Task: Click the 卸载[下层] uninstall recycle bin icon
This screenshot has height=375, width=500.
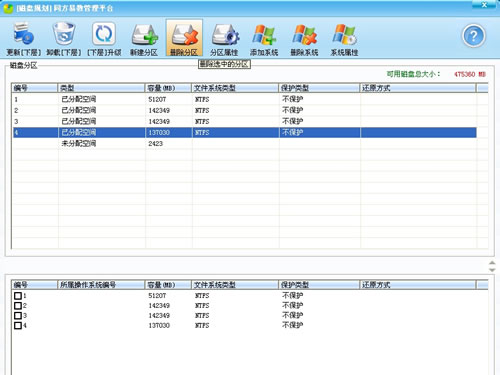Action: pyautogui.click(x=64, y=34)
